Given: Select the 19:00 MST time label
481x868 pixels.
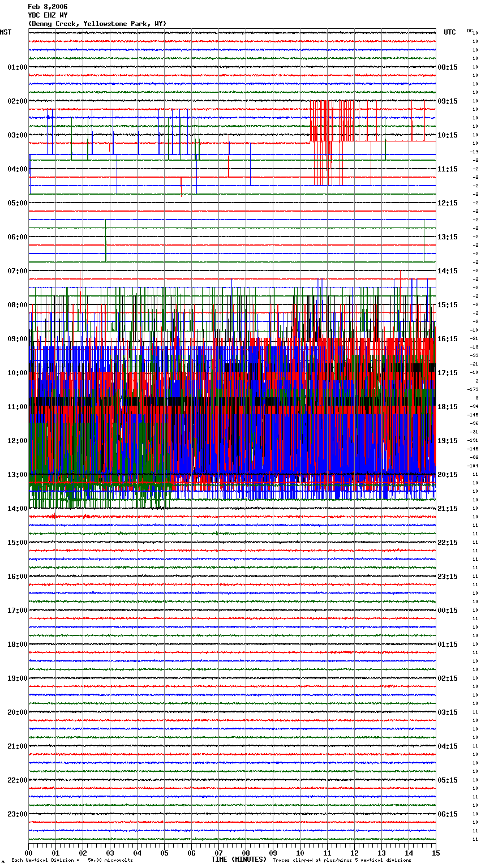Looking at the screenshot, I should click(18, 678).
